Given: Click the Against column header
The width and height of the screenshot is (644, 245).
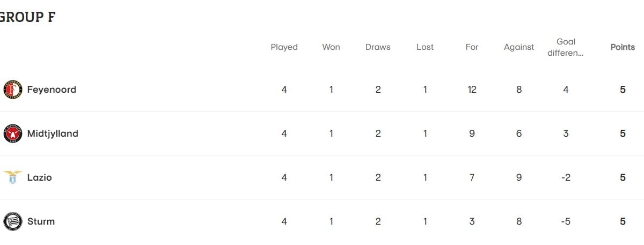Looking at the screenshot, I should pyautogui.click(x=519, y=47).
